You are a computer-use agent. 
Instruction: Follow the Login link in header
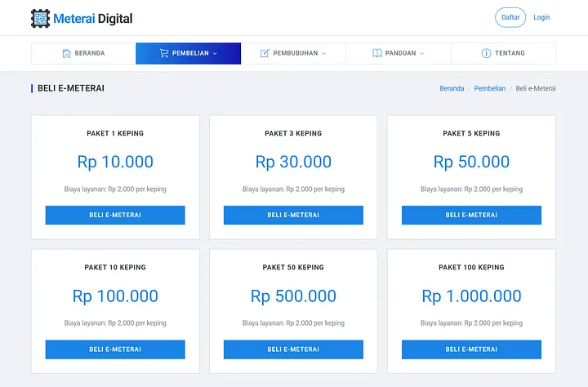[x=541, y=17]
